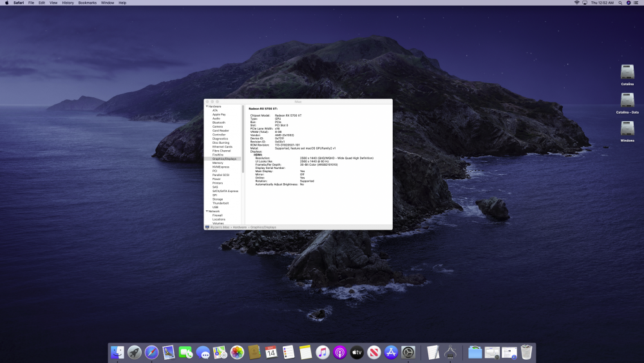Screen dimensions: 644x363
Task: Open FaceTime in the dock
Action: pos(185,352)
